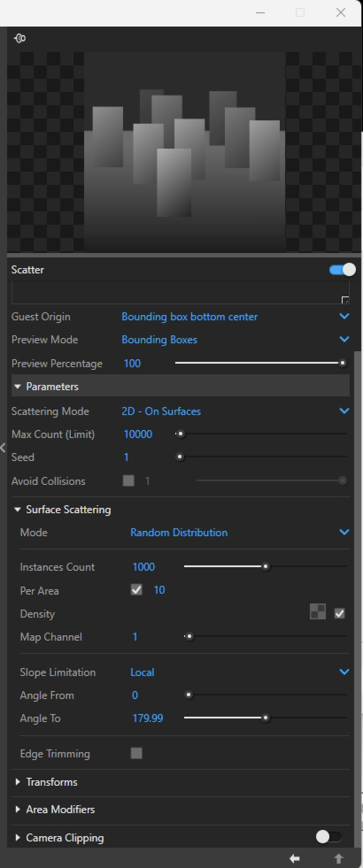Click the up arrow icon at panel bottom
363x868 pixels.
point(338,859)
